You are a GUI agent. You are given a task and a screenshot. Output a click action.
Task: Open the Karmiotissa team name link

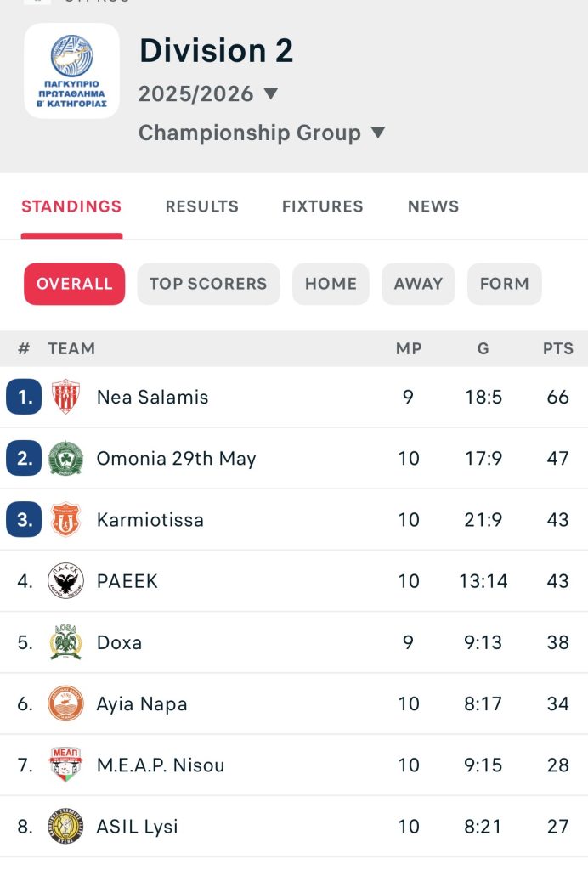tap(150, 520)
